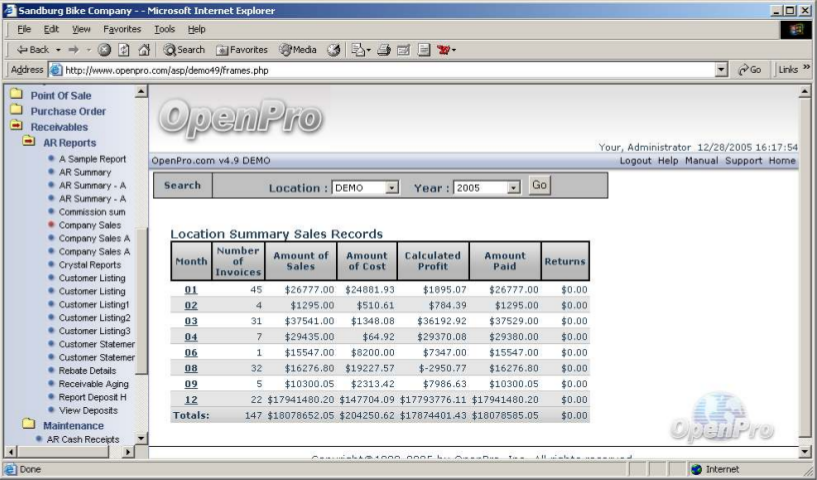This screenshot has width=817, height=480.
Task: Click the Back toolbar button
Action: 33,50
